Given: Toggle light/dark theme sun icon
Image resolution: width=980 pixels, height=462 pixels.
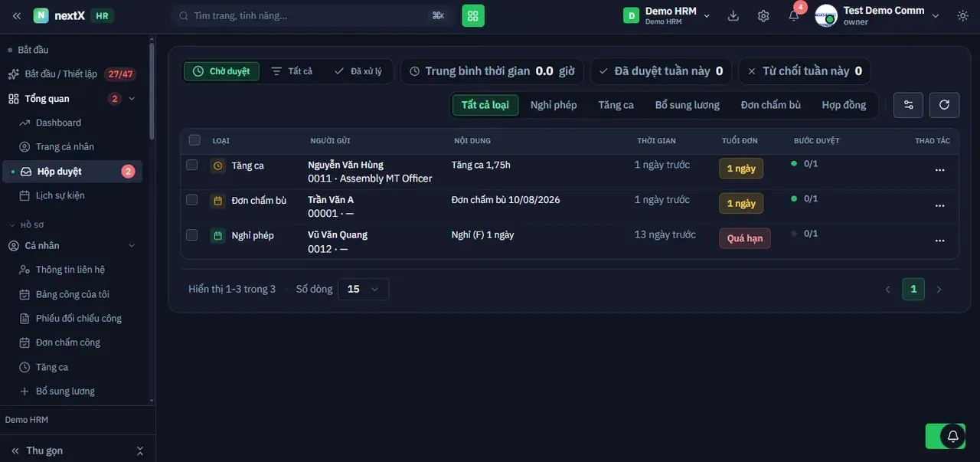Looking at the screenshot, I should [x=962, y=15].
